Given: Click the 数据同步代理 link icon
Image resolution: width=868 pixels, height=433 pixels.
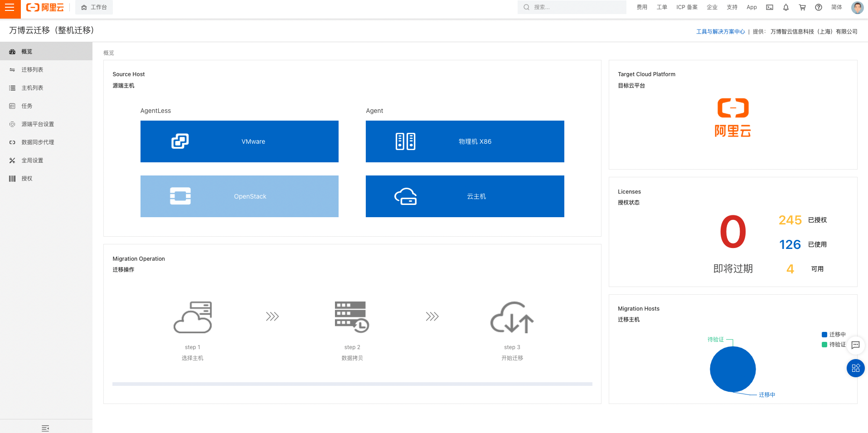Looking at the screenshot, I should coord(12,142).
